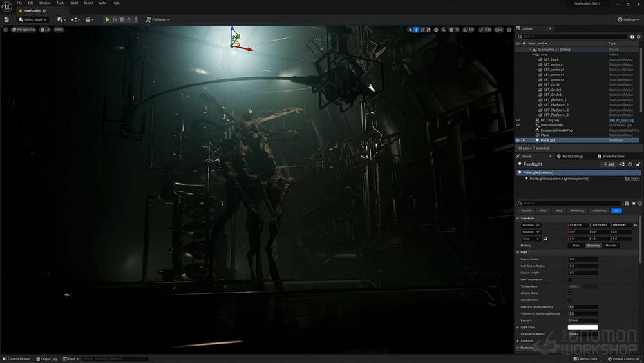Toggle scale snap in viewport
This screenshot has width=644, height=363.
[x=481, y=30]
